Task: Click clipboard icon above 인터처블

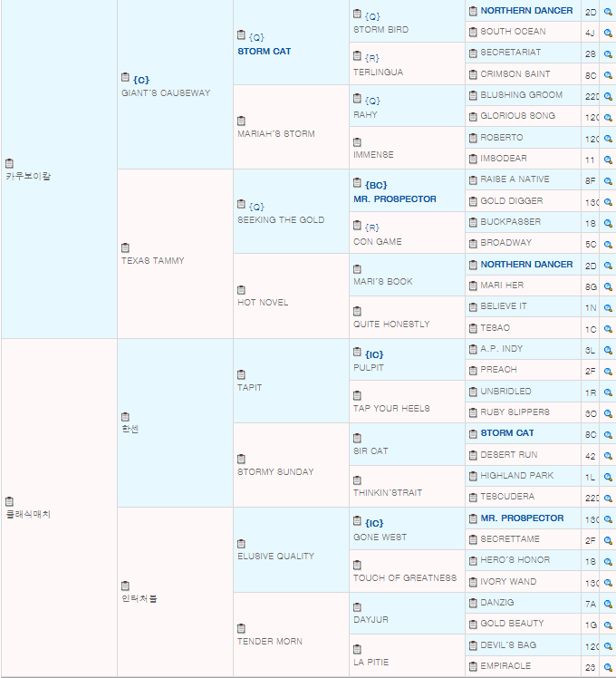Action: [x=125, y=586]
